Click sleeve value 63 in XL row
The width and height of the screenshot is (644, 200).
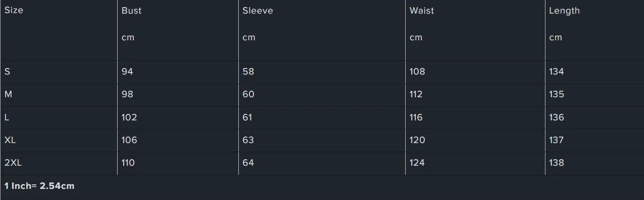click(x=248, y=140)
